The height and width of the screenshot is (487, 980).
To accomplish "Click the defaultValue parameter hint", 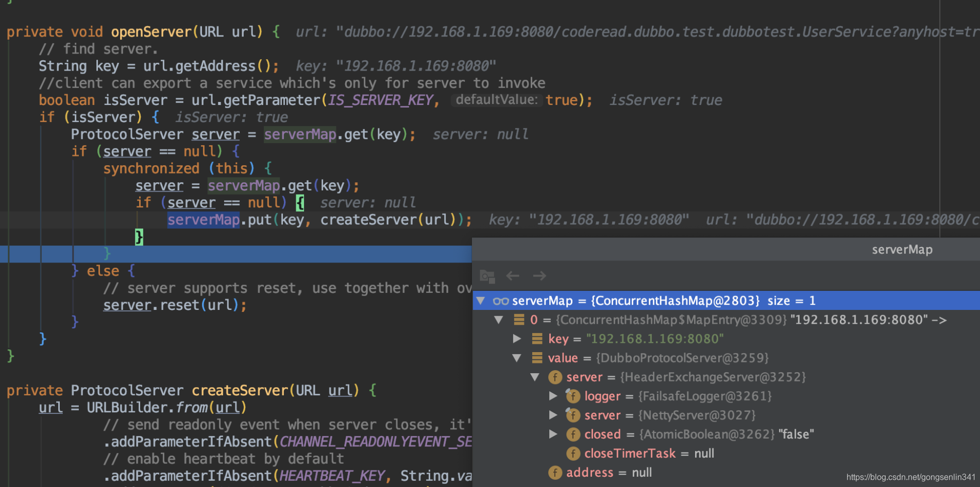I will (x=497, y=100).
